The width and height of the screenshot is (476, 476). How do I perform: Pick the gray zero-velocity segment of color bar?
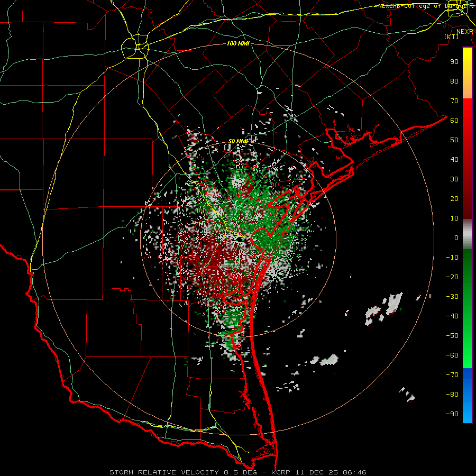click(467, 234)
